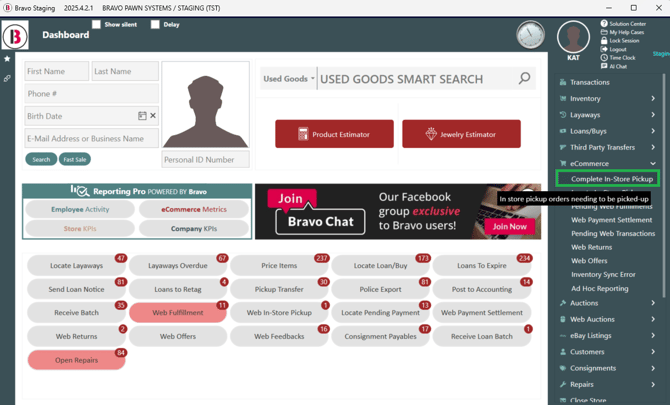This screenshot has width=670, height=405.
Task: Click the Fast Sale button
Action: pos(75,159)
